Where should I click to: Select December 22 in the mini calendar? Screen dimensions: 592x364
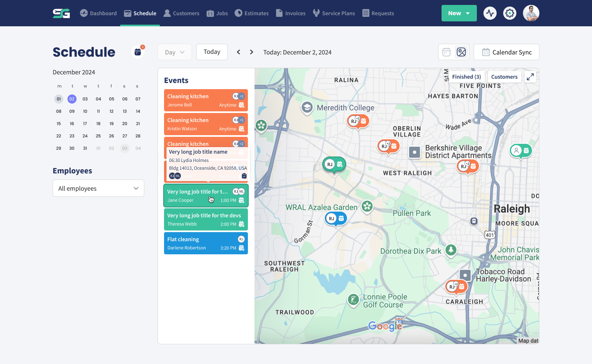pos(59,136)
